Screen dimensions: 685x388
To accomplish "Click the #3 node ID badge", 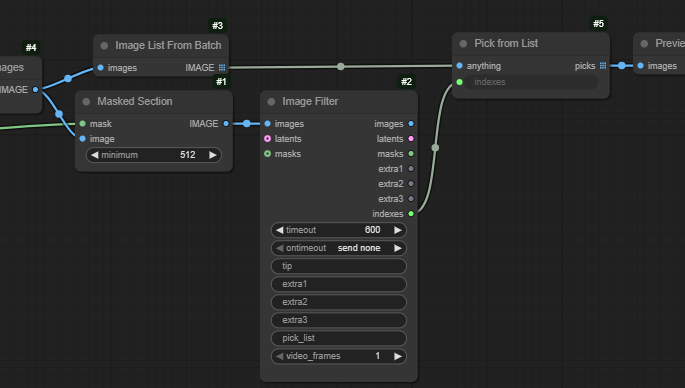I will pyautogui.click(x=217, y=25).
